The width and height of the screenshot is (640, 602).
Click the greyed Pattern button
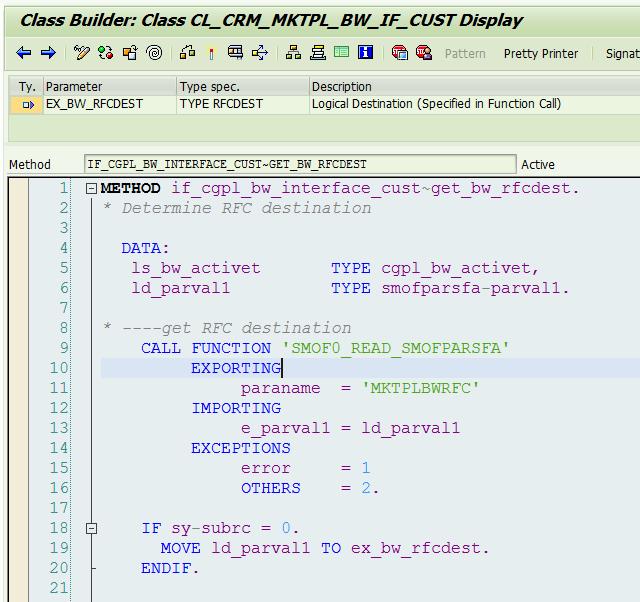pos(465,53)
